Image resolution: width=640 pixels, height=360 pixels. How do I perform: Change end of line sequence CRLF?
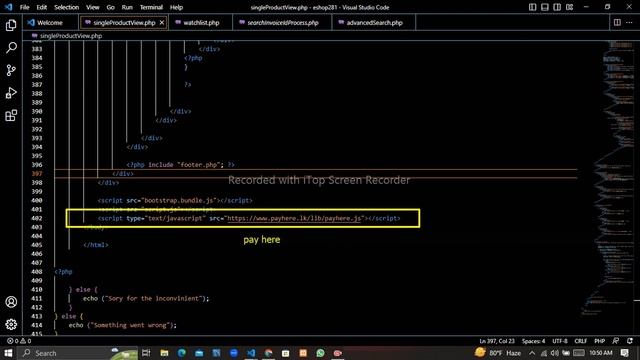click(580, 341)
